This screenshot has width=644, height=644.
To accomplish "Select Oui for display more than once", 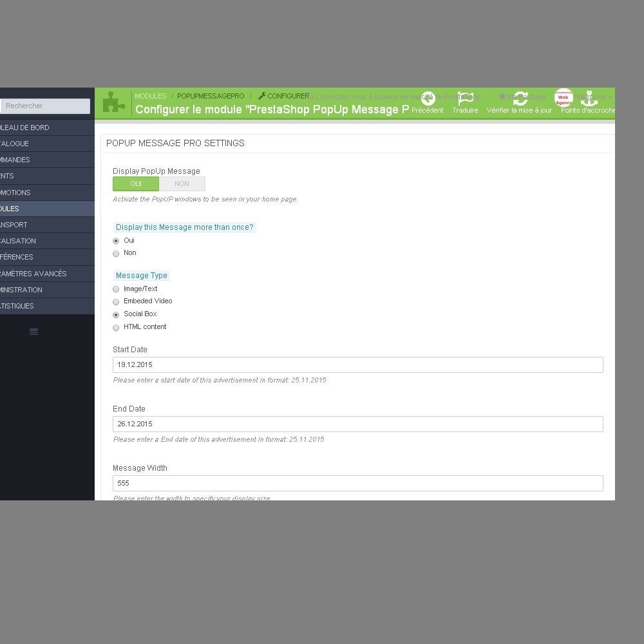I will click(x=116, y=241).
